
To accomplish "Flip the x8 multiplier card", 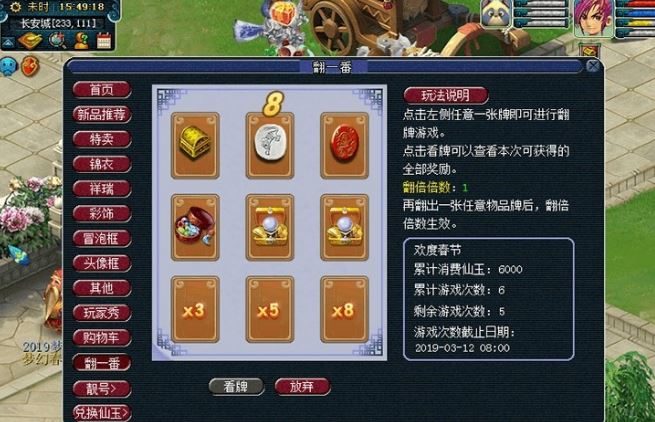I will pyautogui.click(x=345, y=310).
